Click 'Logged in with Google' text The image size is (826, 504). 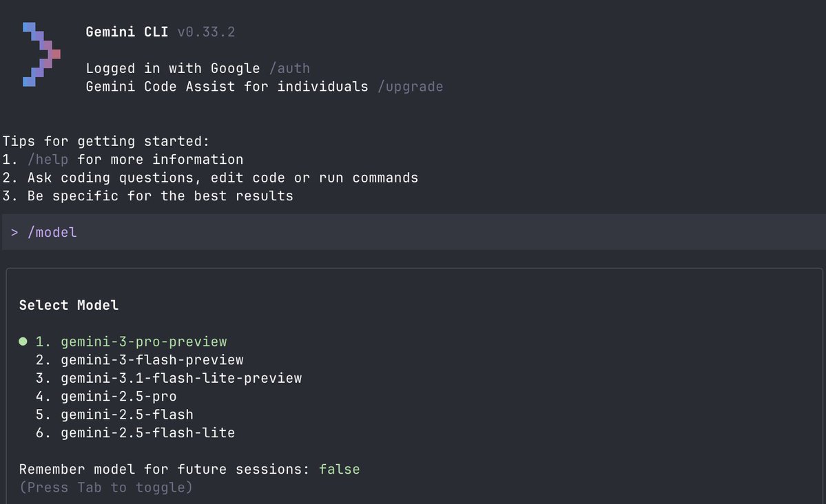pos(173,68)
